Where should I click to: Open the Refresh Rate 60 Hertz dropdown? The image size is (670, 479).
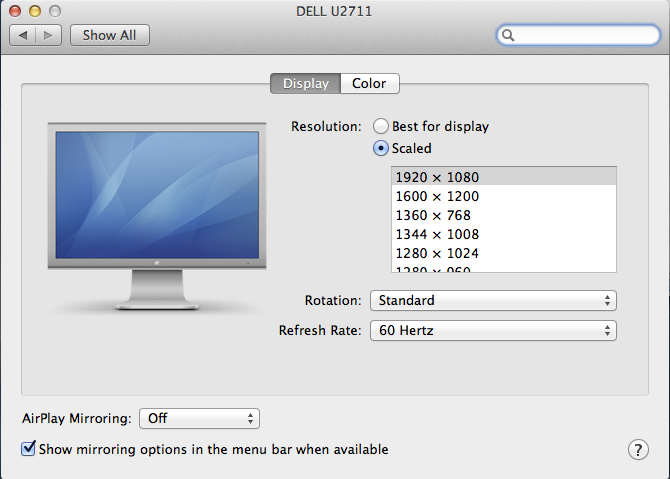493,330
